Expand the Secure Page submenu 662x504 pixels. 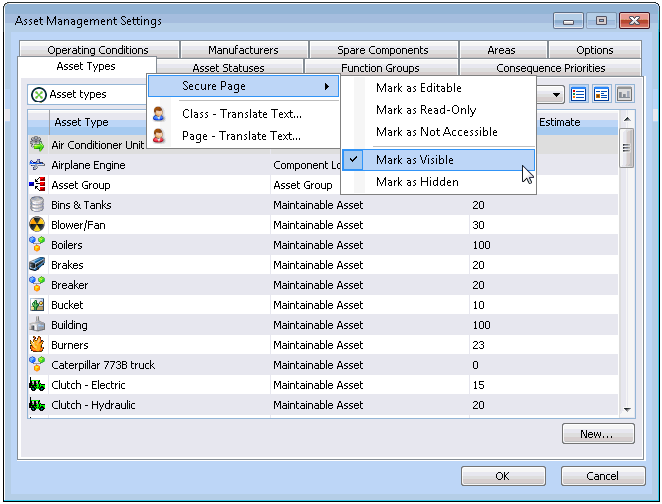pos(244,86)
